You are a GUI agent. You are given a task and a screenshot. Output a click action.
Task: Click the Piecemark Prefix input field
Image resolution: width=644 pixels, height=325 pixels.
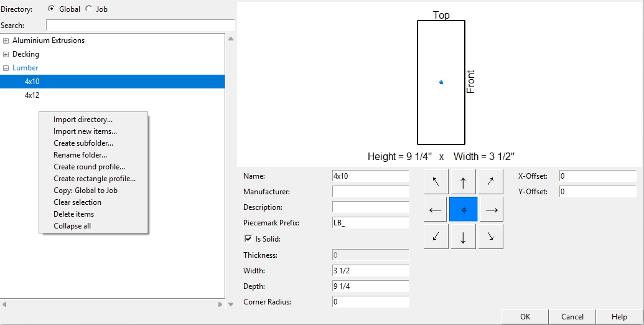(370, 223)
